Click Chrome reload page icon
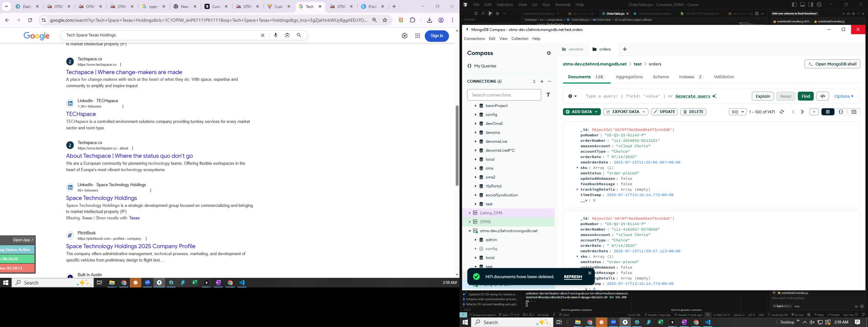 click(x=30, y=20)
